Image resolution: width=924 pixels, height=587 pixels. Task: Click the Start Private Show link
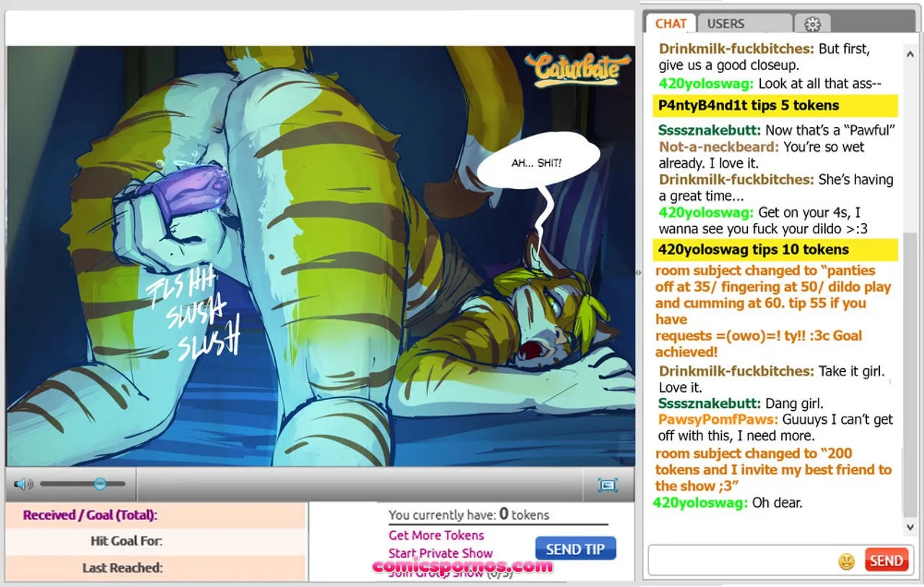(440, 553)
